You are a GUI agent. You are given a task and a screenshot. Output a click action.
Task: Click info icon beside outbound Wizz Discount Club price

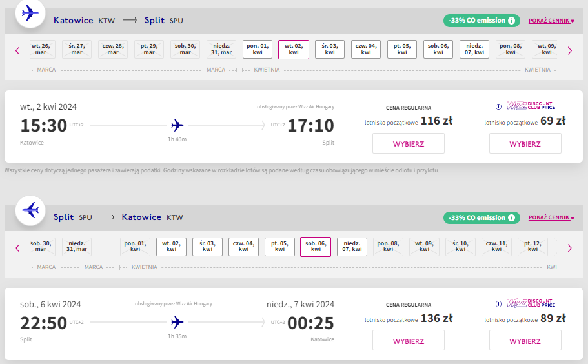[498, 107]
